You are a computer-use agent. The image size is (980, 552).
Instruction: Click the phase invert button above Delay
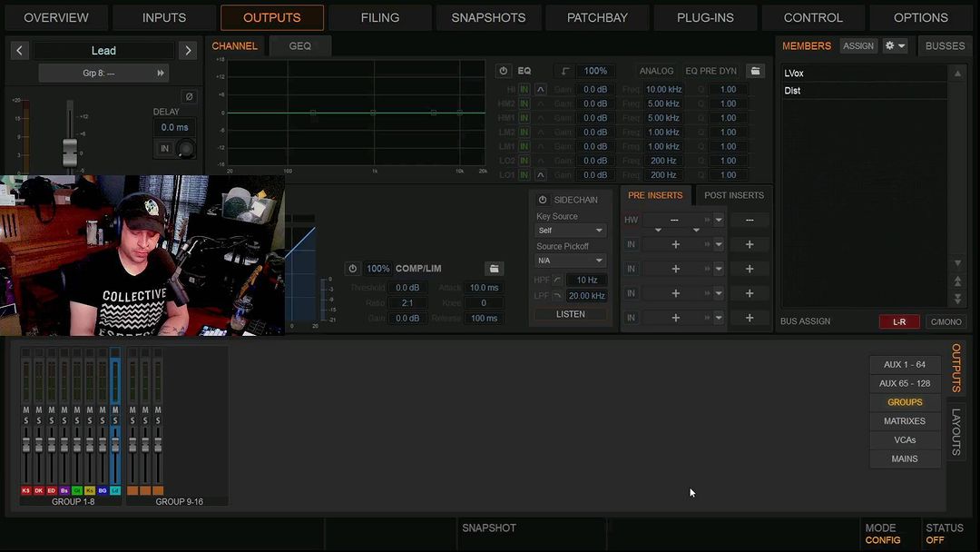189,97
